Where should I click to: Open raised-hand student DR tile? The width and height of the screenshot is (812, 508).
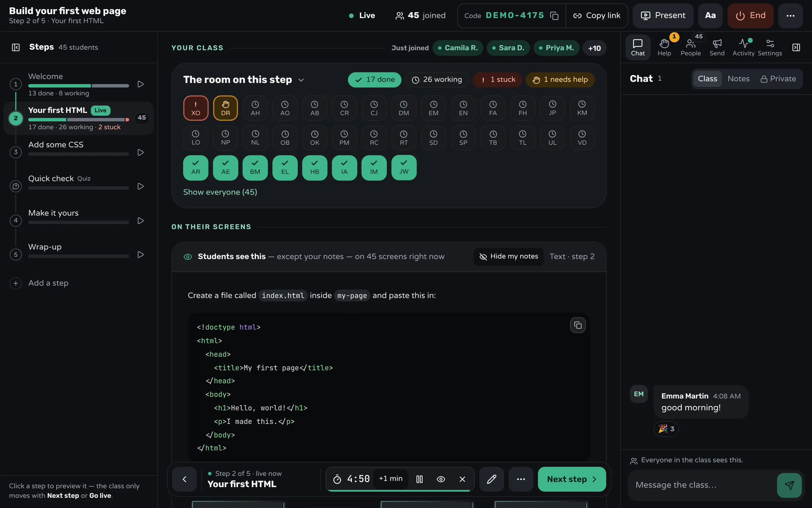(226, 108)
